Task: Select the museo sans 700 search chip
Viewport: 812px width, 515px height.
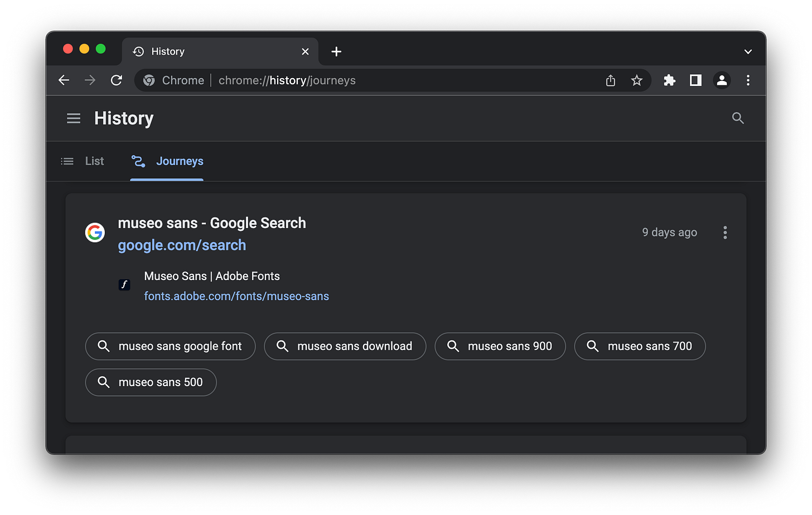Action: click(640, 346)
